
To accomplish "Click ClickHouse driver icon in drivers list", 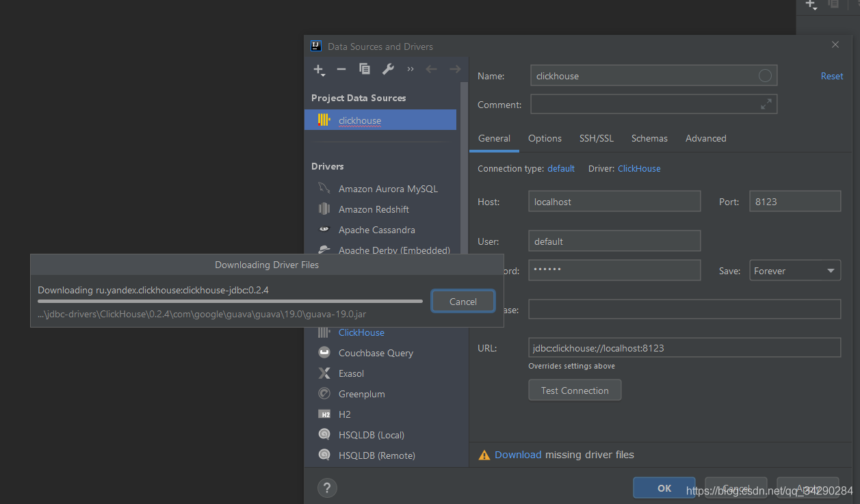I will click(x=324, y=332).
